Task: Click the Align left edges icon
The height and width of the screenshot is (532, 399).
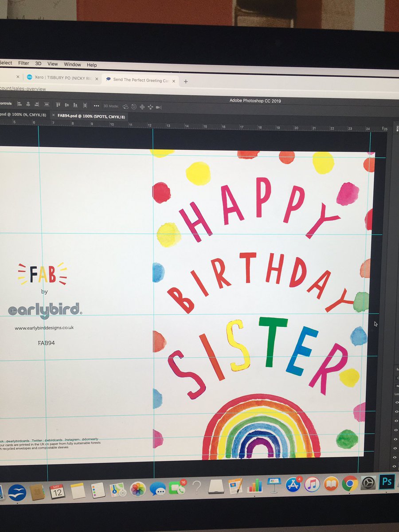Action: 19,104
